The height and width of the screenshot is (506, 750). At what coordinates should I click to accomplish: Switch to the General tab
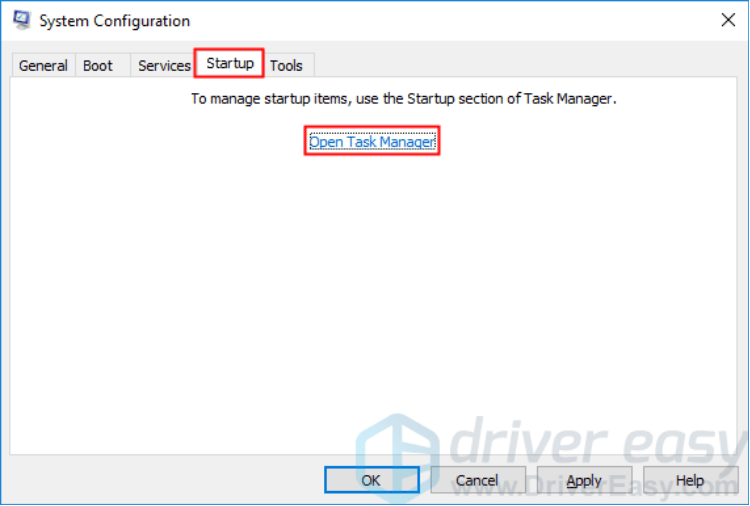43,66
